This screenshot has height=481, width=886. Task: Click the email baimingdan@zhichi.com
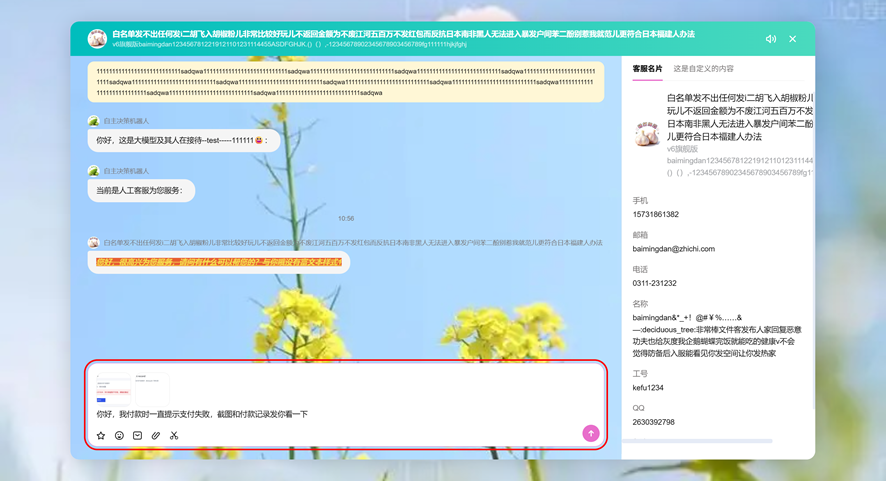[x=674, y=249]
